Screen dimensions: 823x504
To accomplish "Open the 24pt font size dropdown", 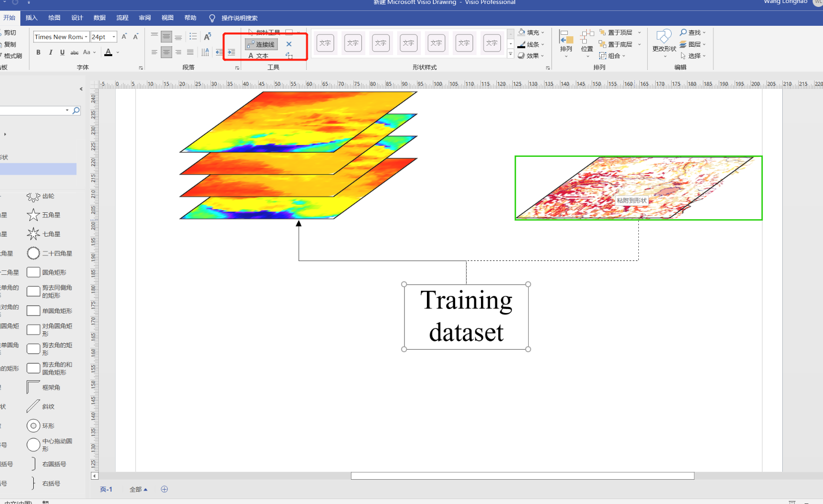I will (114, 37).
